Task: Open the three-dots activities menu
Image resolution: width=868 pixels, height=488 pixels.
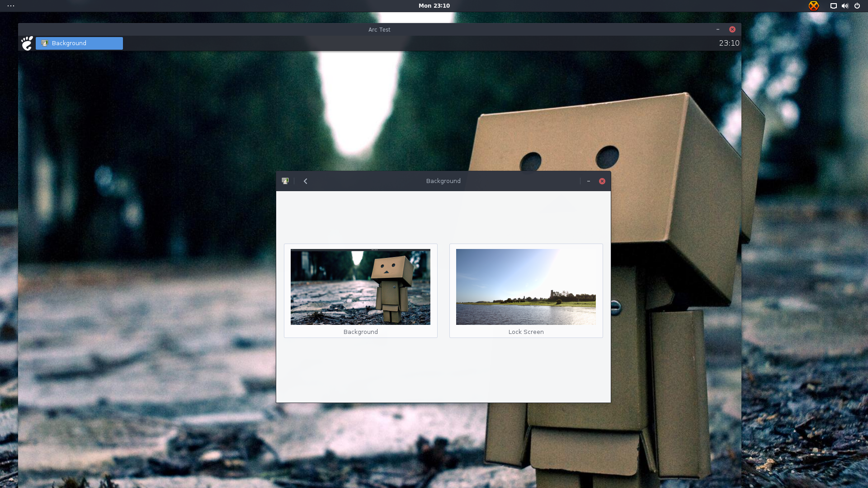Action: pyautogui.click(x=11, y=6)
